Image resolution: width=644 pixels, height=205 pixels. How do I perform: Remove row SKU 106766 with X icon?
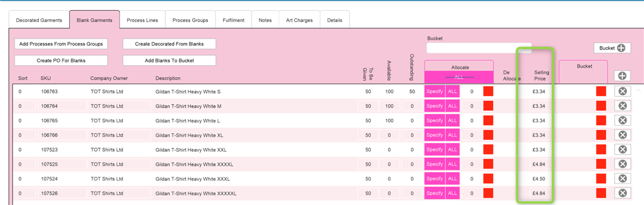[x=622, y=135]
